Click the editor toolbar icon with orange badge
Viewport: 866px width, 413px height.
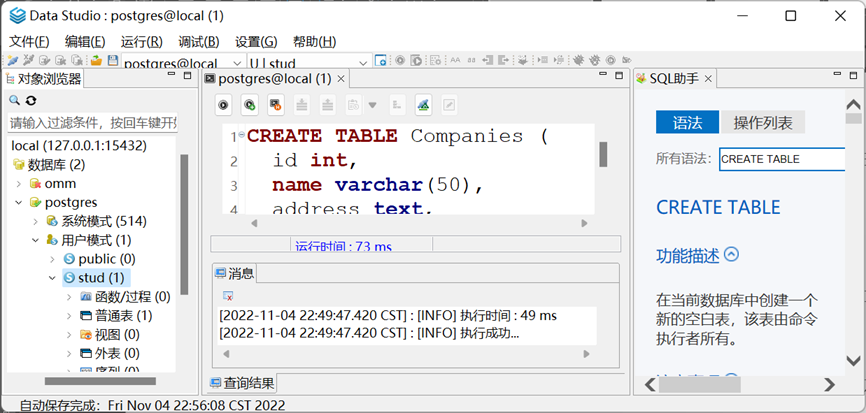pyautogui.click(x=276, y=104)
